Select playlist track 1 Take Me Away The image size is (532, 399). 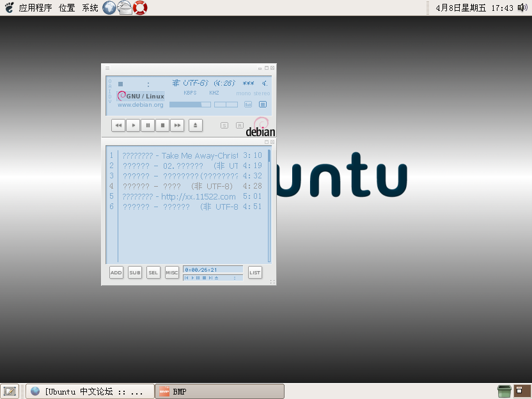click(185, 155)
